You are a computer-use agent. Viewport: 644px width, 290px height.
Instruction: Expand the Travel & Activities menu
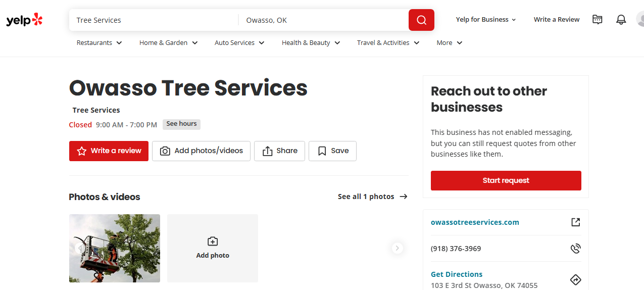(x=388, y=43)
